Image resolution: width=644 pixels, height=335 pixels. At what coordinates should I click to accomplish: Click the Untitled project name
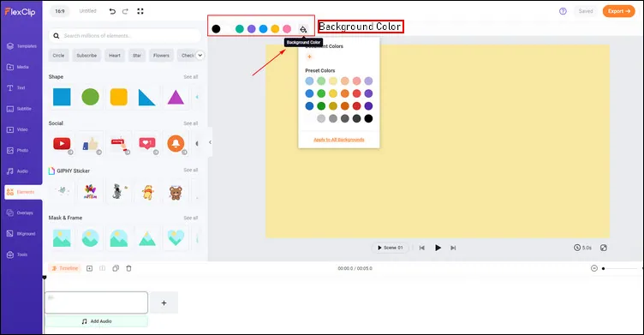point(87,11)
